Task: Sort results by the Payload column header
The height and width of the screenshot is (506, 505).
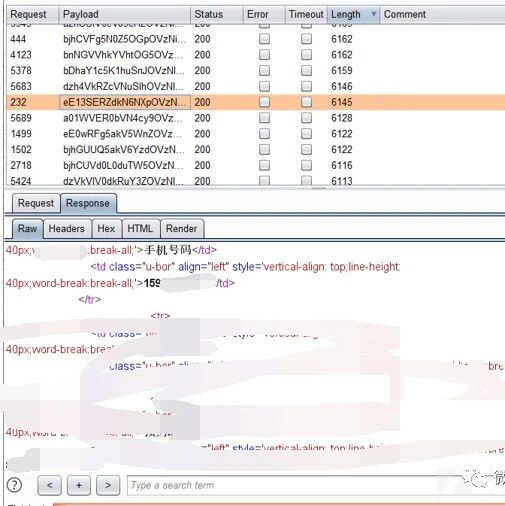Action: [124, 14]
